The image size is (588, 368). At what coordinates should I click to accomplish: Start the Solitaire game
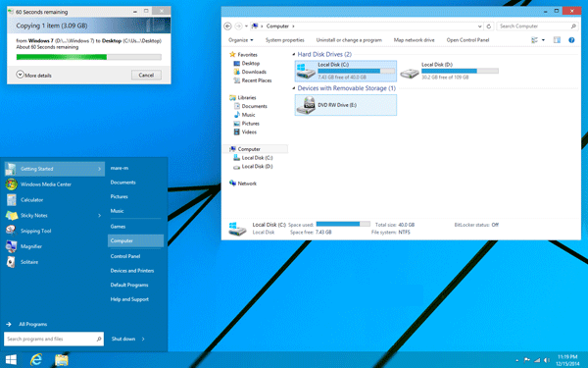(x=29, y=262)
